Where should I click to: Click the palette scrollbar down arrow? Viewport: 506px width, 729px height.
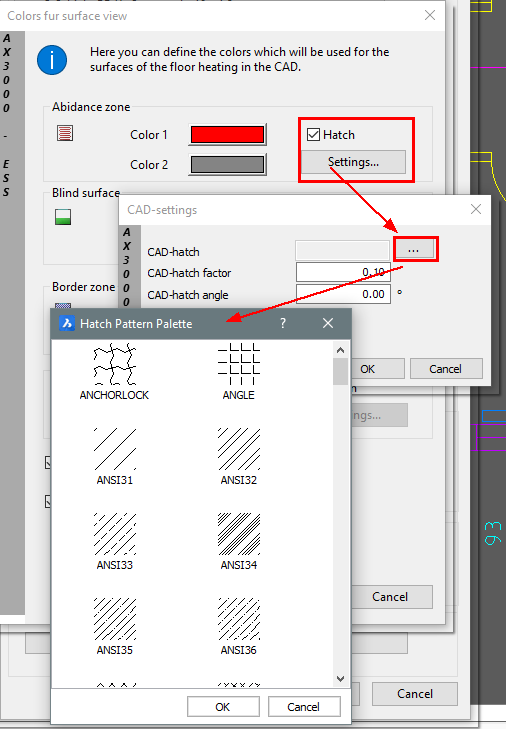(x=340, y=679)
